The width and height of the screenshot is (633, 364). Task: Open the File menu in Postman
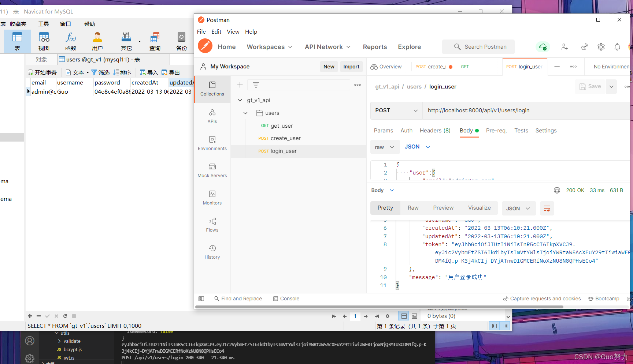pos(201,32)
